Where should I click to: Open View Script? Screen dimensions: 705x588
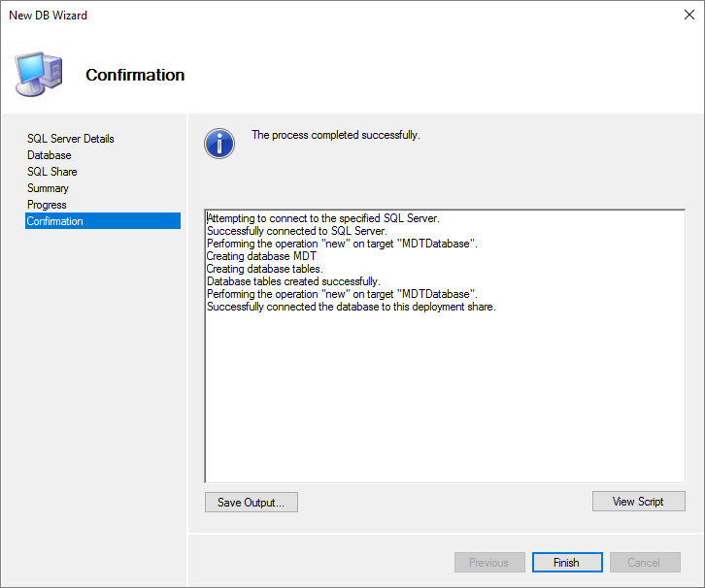click(638, 502)
